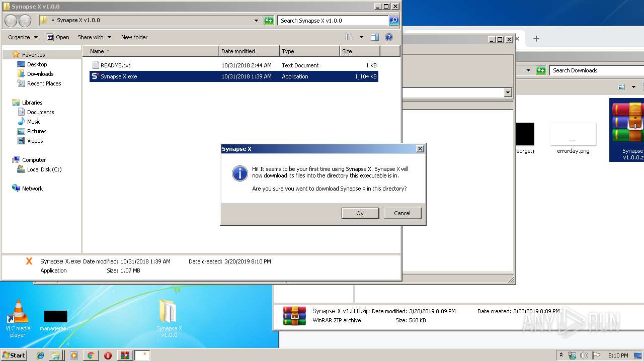Toggle the preview pane icon
This screenshot has height=362, width=644.
(374, 37)
